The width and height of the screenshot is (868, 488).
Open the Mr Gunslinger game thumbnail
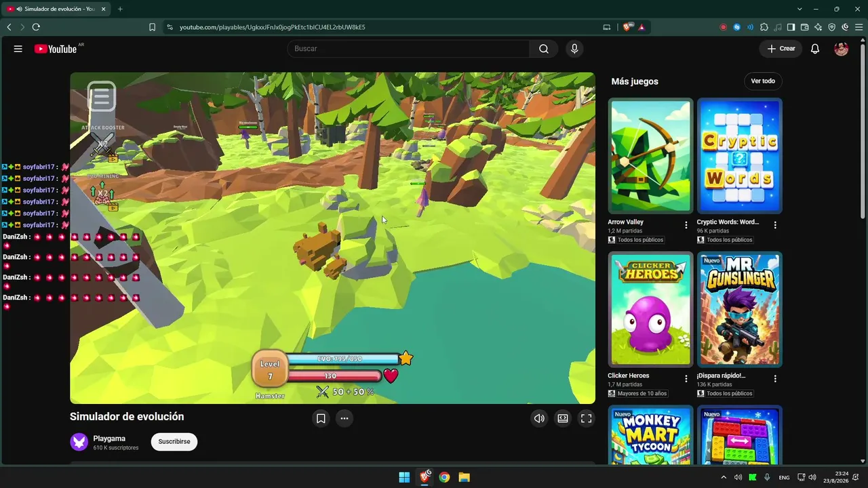[740, 309]
